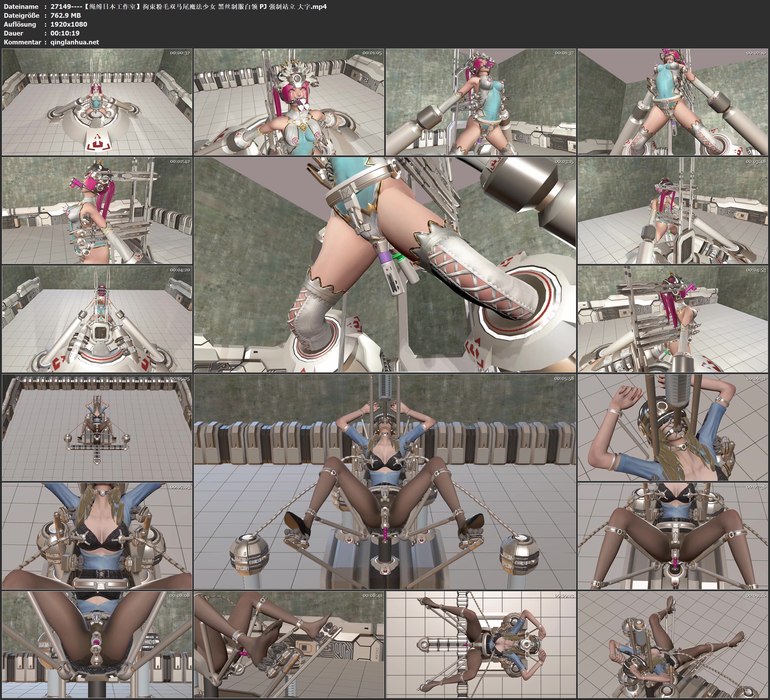Click the .mp4 file name in header
This screenshot has width=770, height=700.
pyautogui.click(x=188, y=6)
